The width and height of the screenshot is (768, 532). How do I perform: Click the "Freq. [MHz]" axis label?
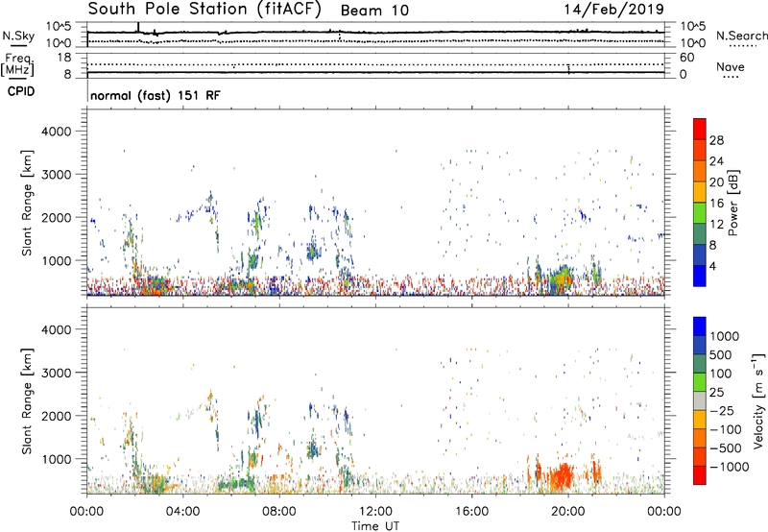[18, 65]
